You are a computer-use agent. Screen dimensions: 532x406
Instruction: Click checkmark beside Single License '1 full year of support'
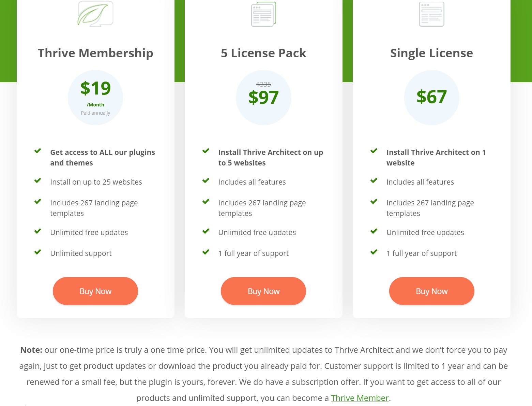[374, 252]
